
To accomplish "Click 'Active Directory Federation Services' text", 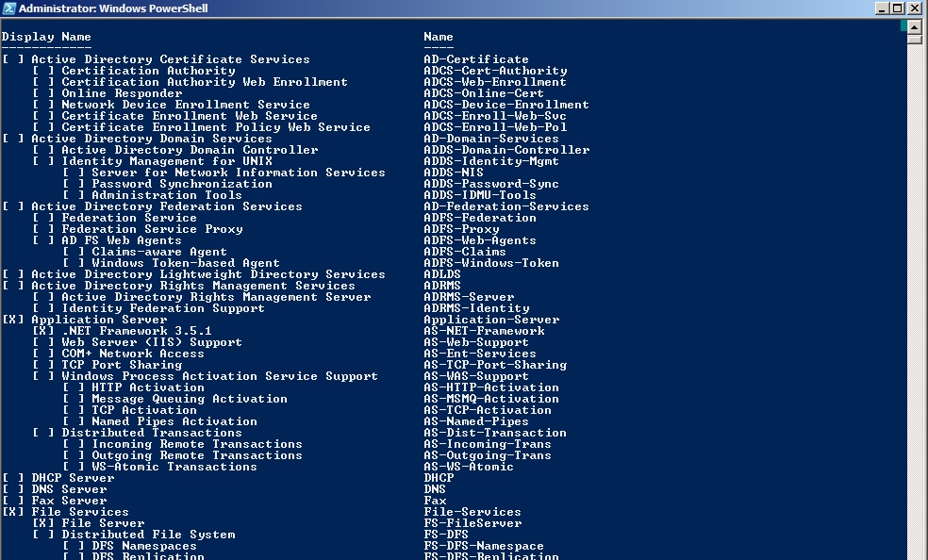I will [167, 207].
